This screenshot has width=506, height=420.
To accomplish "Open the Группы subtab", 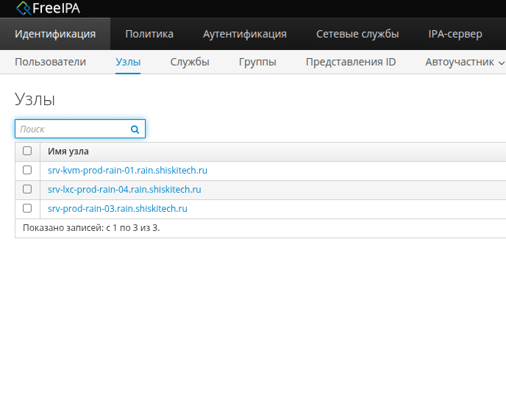I will pos(257,63).
